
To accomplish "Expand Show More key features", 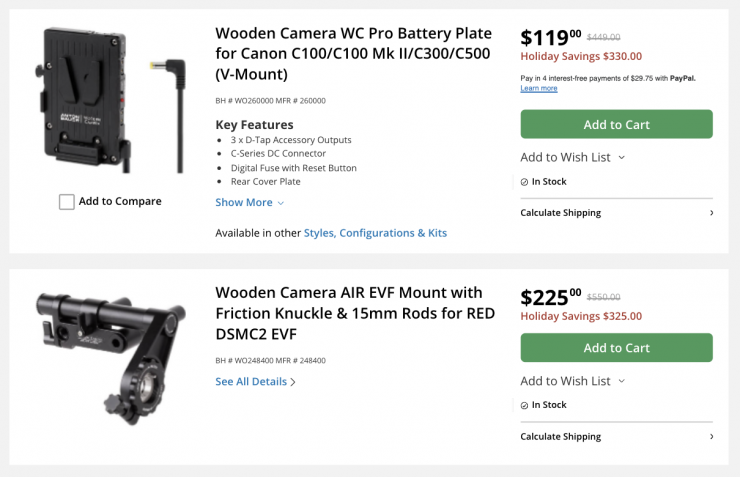I will click(249, 202).
